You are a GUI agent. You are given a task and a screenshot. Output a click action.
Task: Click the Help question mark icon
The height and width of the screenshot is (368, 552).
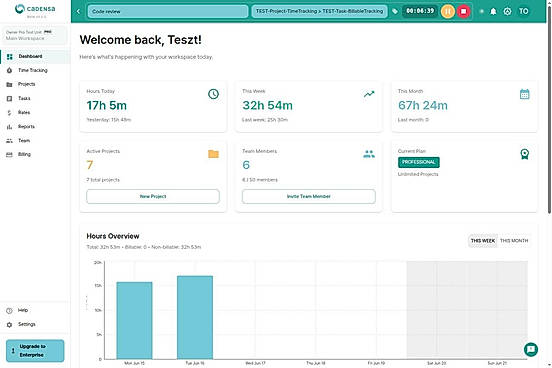tap(10, 311)
